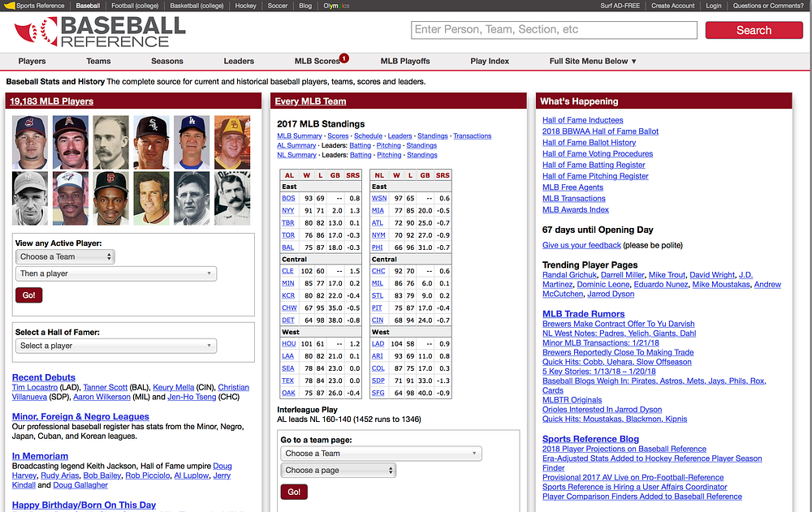Expand Full Site Menu Below
This screenshot has width=812, height=512.
[x=593, y=61]
